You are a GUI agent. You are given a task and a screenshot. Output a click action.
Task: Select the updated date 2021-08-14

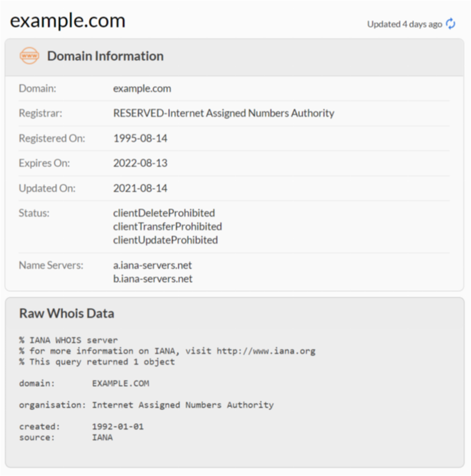point(140,188)
